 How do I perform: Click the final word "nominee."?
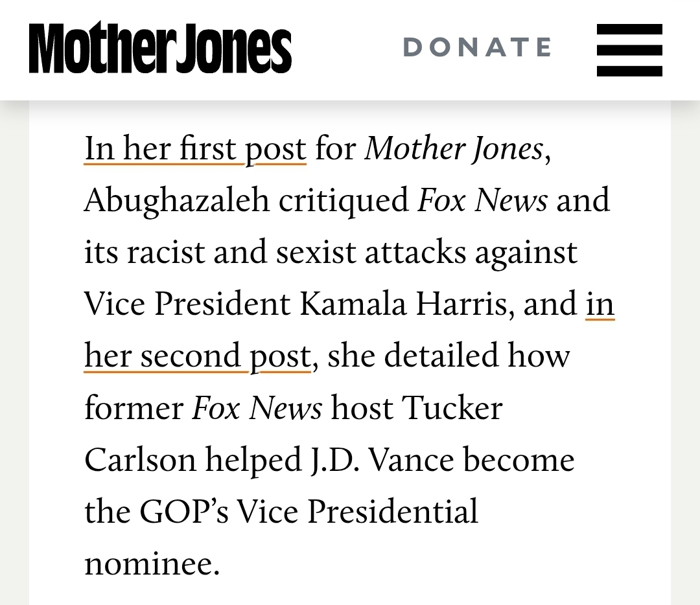152,564
